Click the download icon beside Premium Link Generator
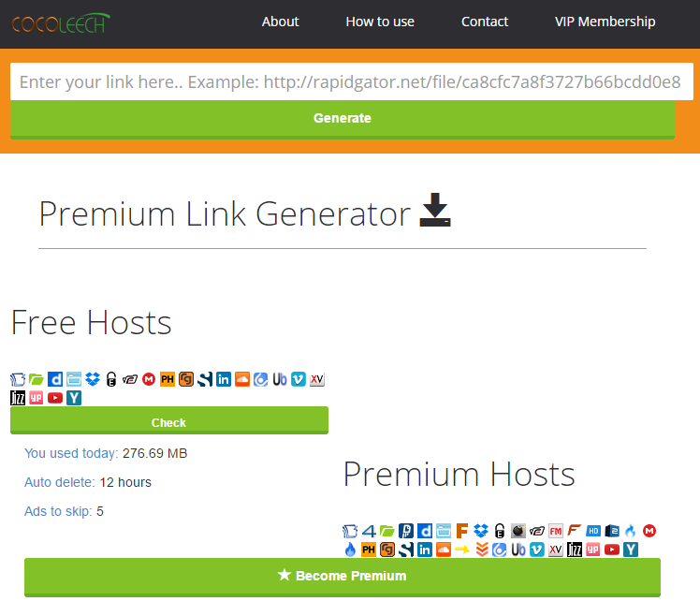 click(435, 210)
